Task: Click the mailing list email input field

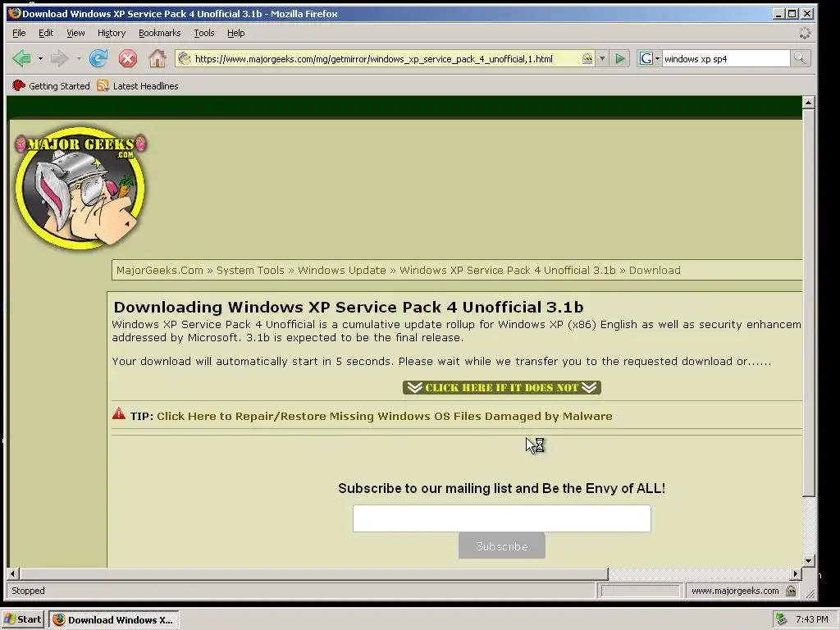Action: click(502, 518)
